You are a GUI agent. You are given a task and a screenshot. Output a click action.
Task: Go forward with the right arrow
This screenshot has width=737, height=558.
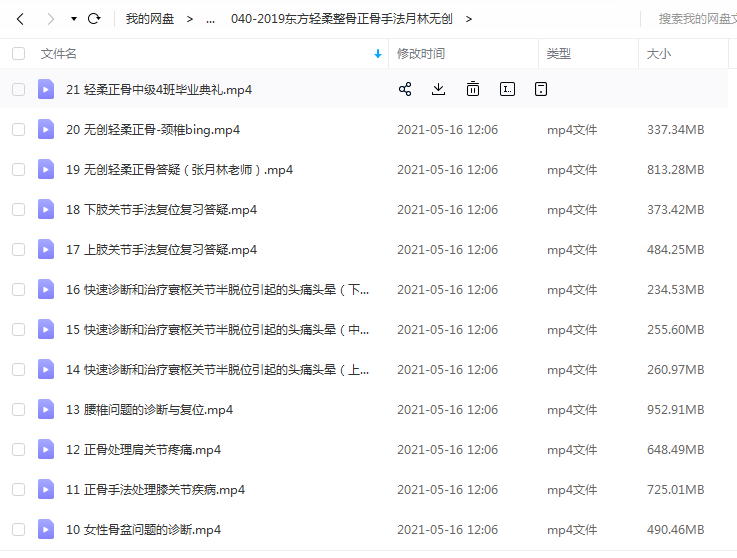click(50, 19)
